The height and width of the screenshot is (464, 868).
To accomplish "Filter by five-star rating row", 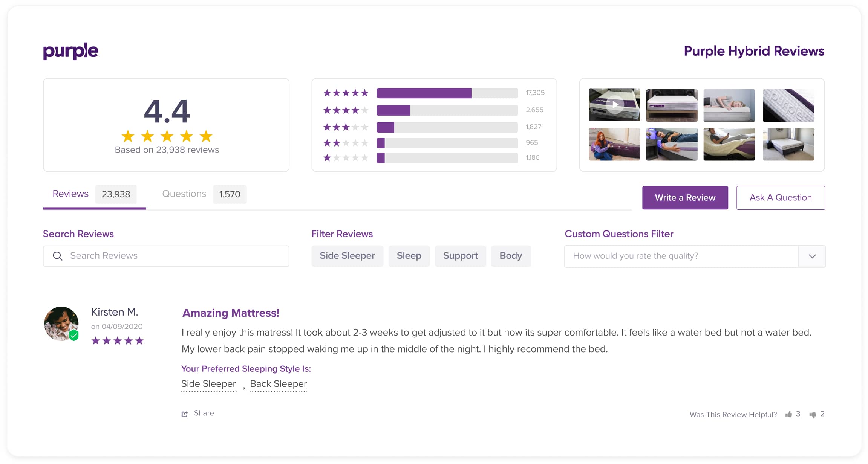I will point(434,93).
